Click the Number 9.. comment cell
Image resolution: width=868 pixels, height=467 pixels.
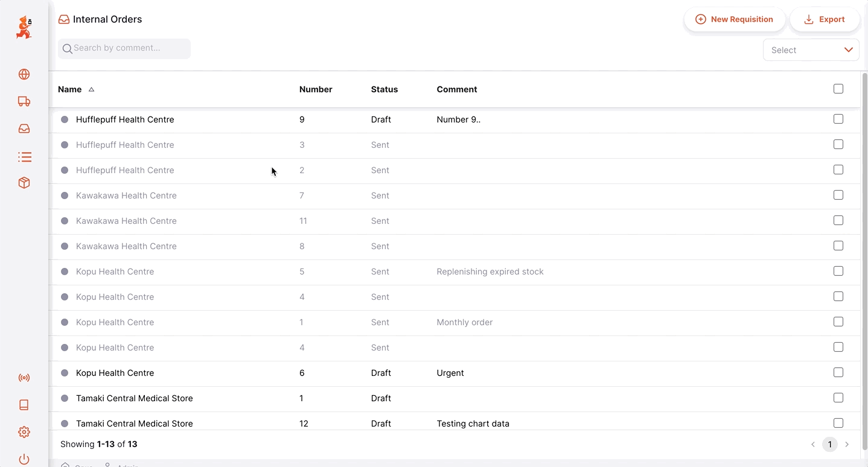tap(459, 119)
